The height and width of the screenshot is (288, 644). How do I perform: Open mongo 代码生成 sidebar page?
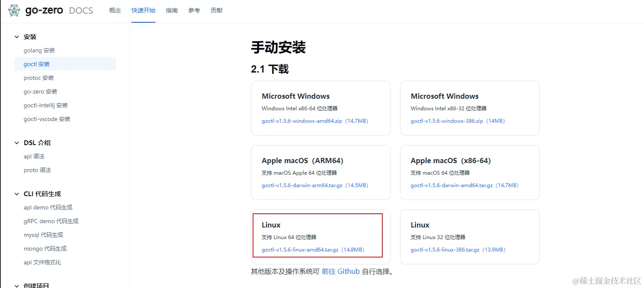45,249
